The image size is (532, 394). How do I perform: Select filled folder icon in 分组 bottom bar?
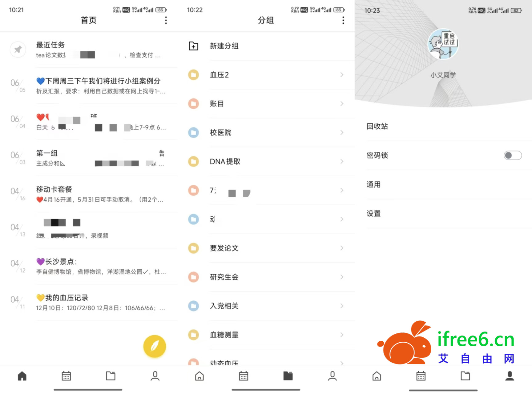(288, 376)
